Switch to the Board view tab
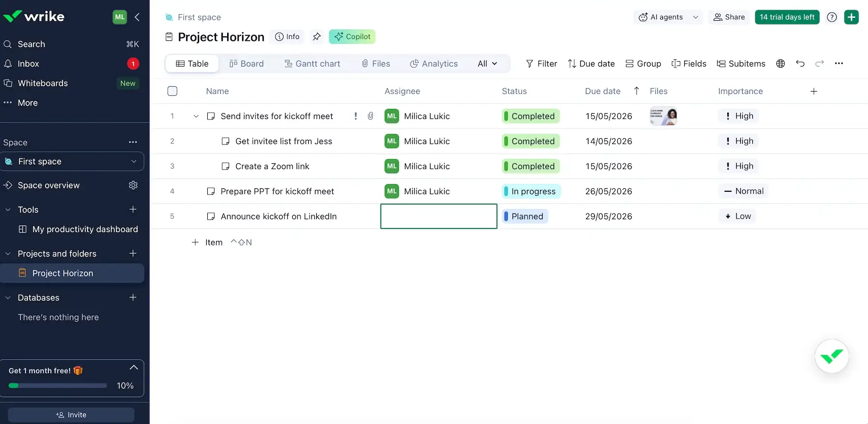Image resolution: width=868 pixels, height=424 pixels. coord(246,64)
